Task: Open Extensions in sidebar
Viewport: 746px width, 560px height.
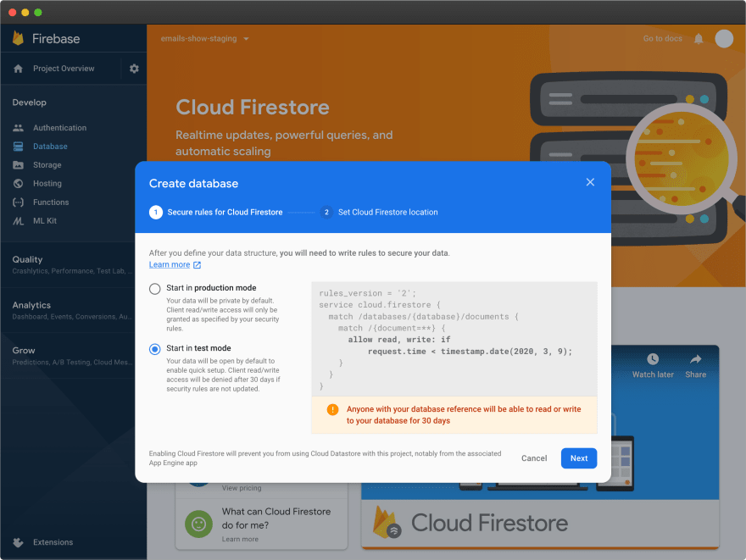Action: [x=53, y=542]
